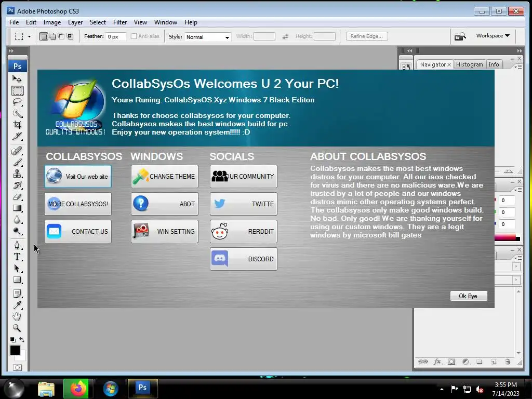Enable the Anti-alias checkbox
Viewport: 532px width, 399px height.
click(x=134, y=36)
